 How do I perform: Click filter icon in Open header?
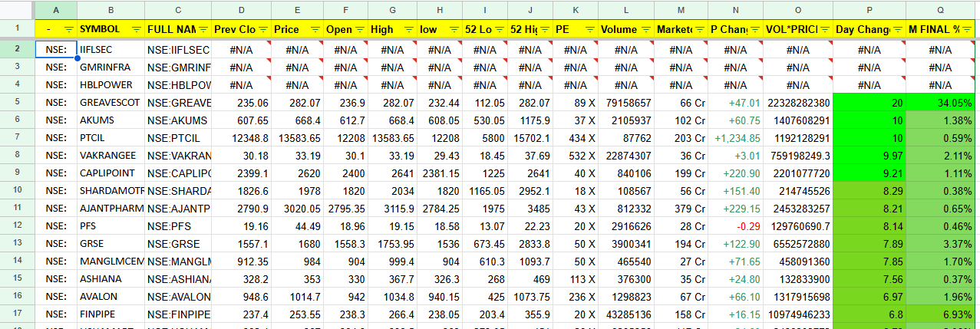click(358, 29)
